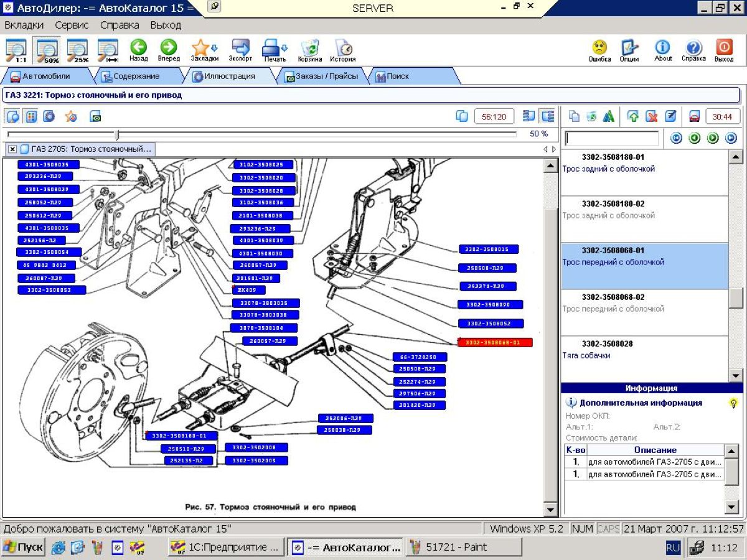Select part 3302-3508068-02 in the list
747x560 pixels.
[644, 313]
